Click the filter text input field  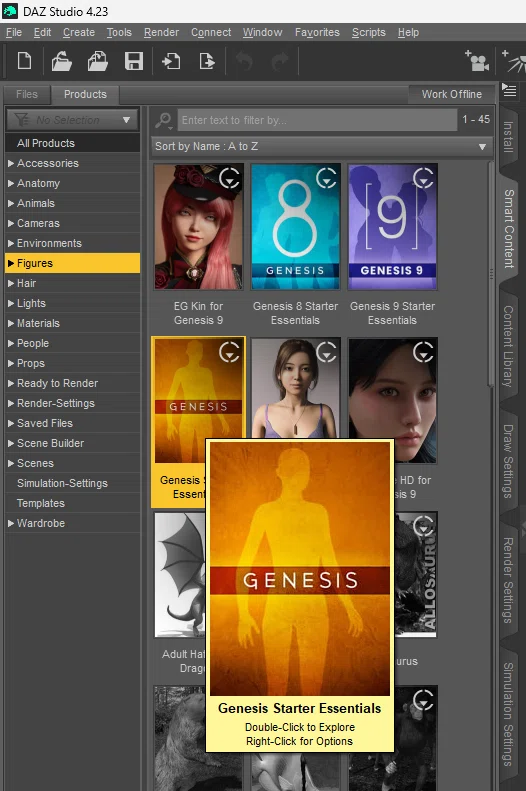[317, 120]
